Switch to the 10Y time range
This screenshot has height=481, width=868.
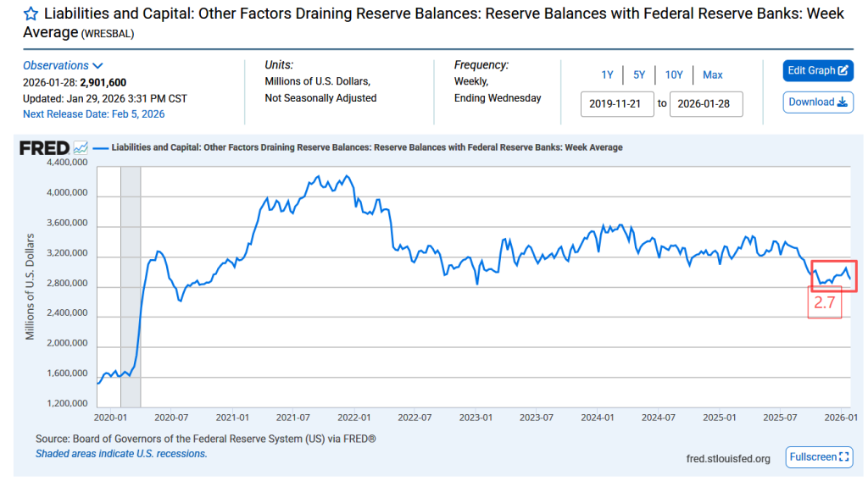pos(674,75)
